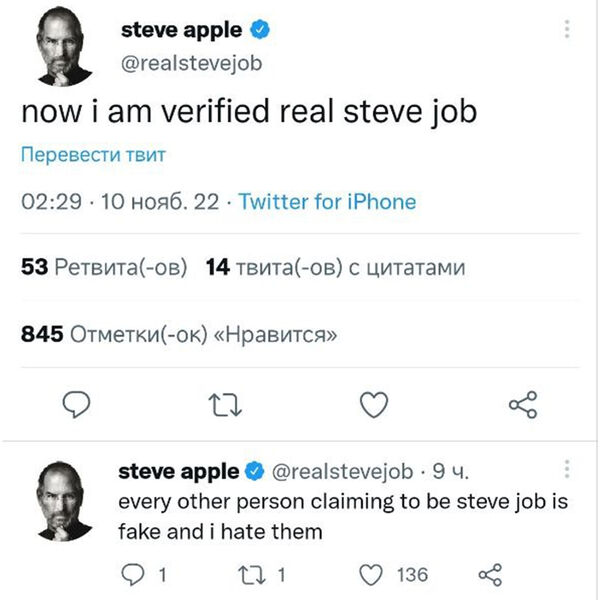Like the reply tweet with 136 likes
600x600 pixels.
click(373, 574)
